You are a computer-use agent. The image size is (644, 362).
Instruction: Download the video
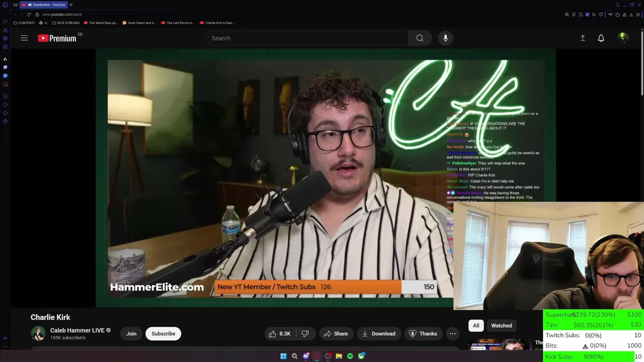(x=378, y=334)
